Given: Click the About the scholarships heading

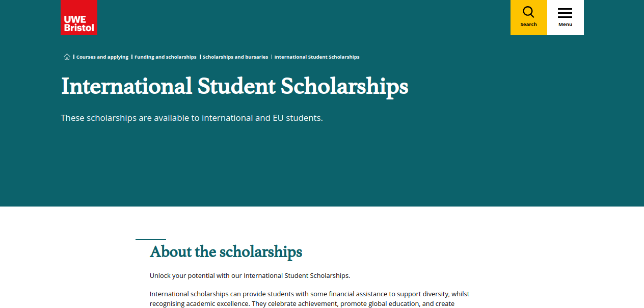Looking at the screenshot, I should click(226, 252).
